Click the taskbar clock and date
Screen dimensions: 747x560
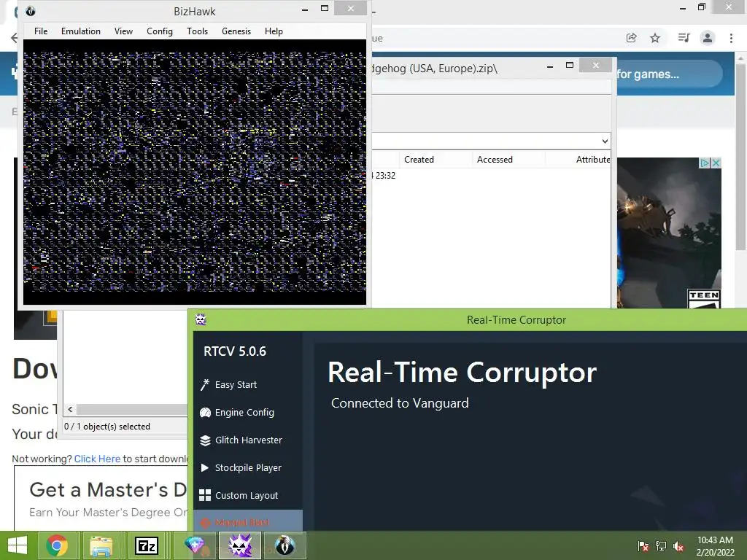point(715,546)
